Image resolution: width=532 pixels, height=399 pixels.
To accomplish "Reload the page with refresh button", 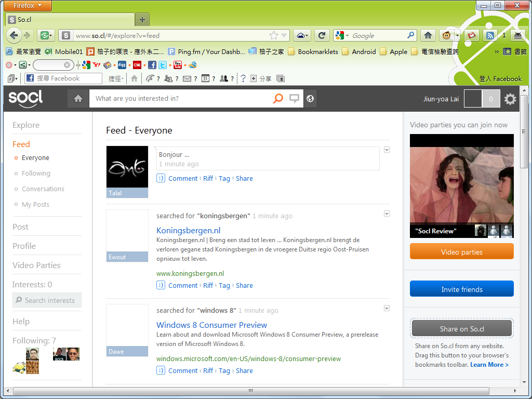I will (322, 35).
